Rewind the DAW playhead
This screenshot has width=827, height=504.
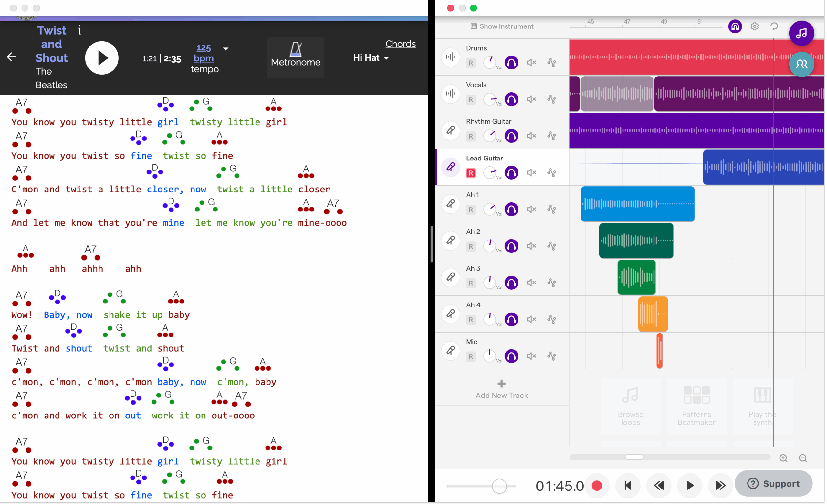pos(658,486)
